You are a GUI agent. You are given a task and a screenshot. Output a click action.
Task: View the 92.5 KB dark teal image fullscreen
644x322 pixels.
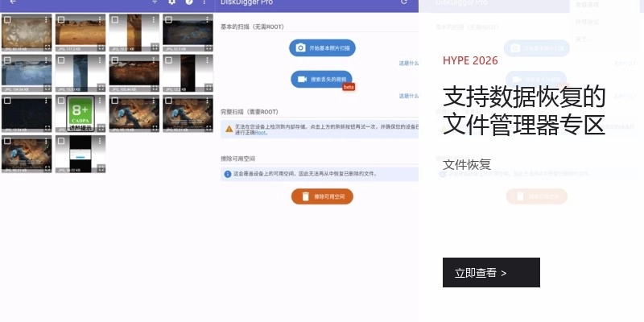(208, 47)
